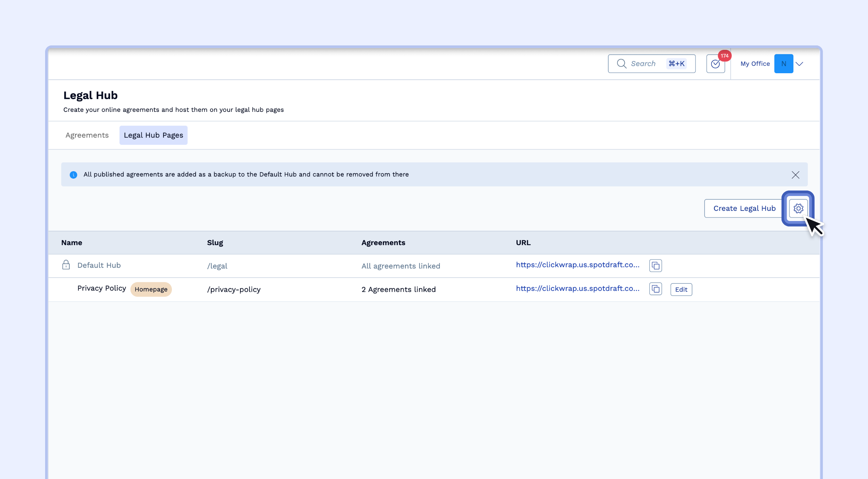Open the Privacy Policy clickwrap URL link
The width and height of the screenshot is (868, 479).
click(577, 288)
